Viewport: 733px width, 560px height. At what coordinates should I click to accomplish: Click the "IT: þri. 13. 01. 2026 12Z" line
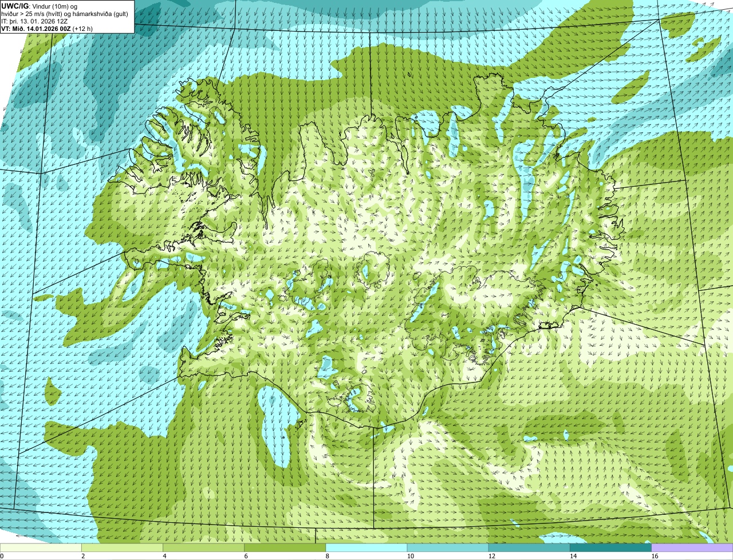(34, 21)
